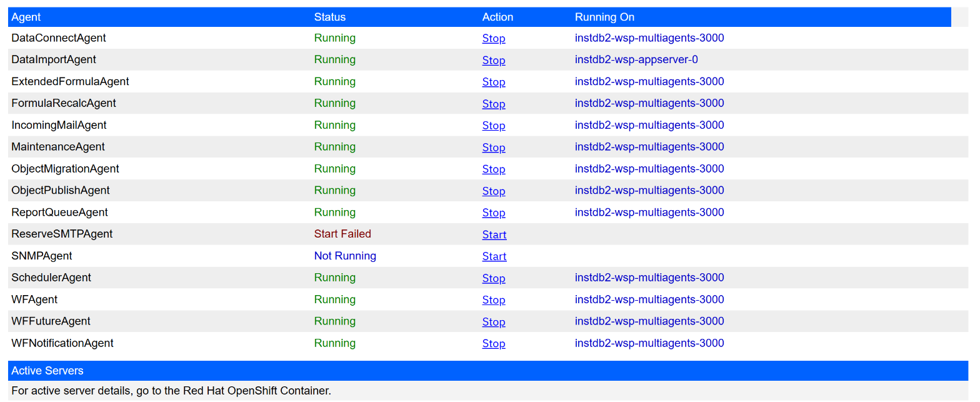Stop the WFFutureAgent
The height and width of the screenshot is (402, 980).
coord(493,322)
